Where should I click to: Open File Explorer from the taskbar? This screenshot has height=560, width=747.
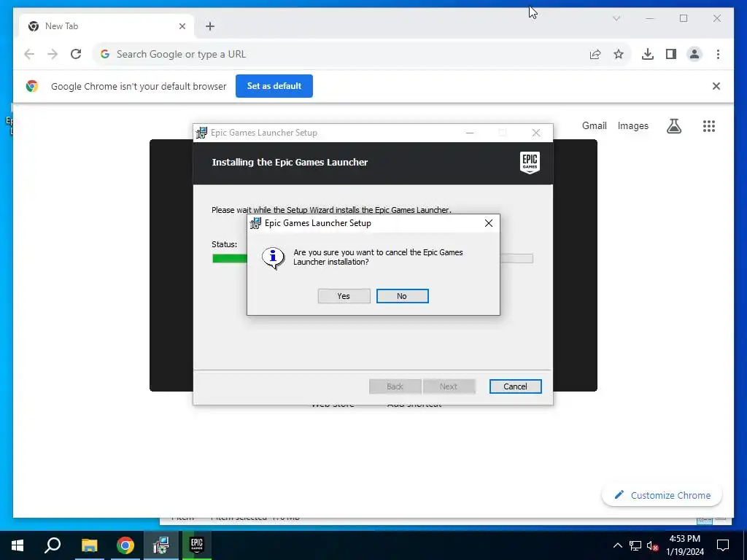(x=89, y=545)
